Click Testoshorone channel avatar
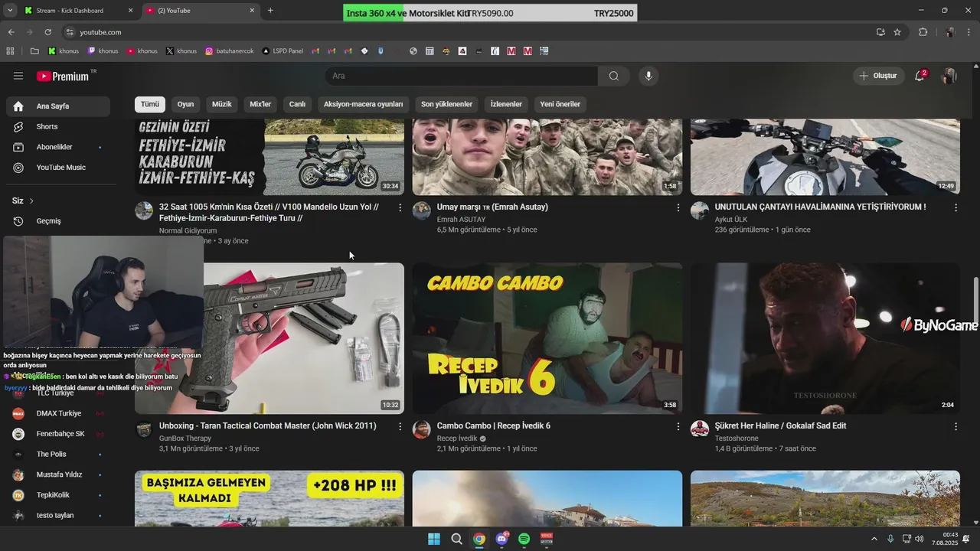This screenshot has height=551, width=980. (x=700, y=429)
